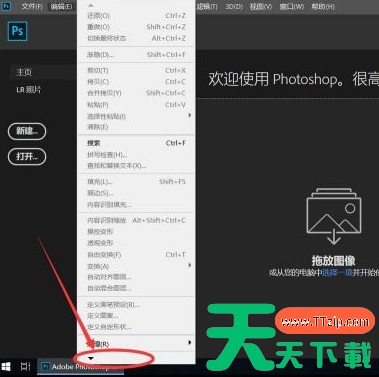Choose 重做(O) Shift+Ctrl+Z

pos(136,27)
